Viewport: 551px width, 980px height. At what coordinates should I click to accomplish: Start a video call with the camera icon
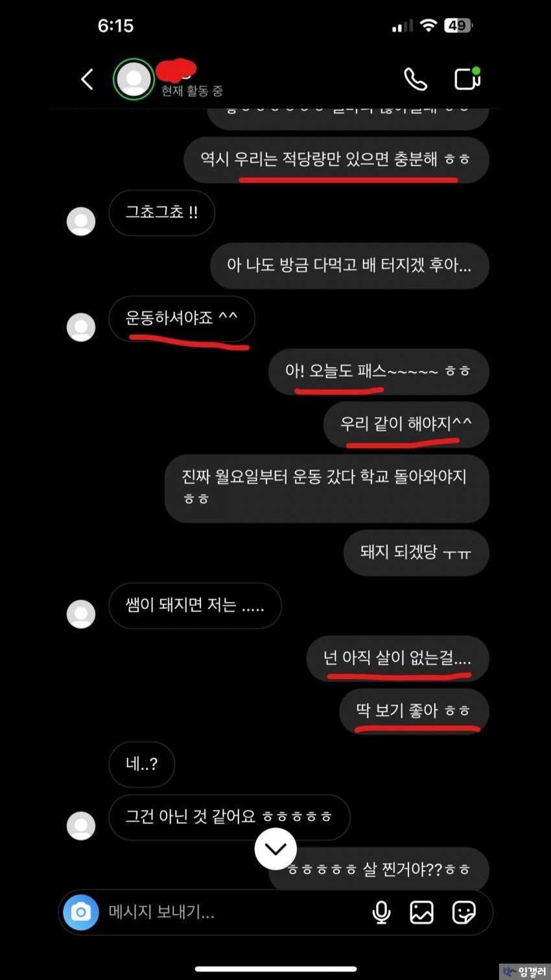tap(467, 78)
